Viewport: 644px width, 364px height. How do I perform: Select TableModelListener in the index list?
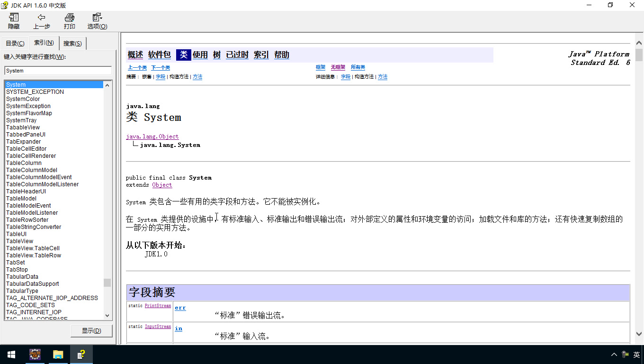[32, 213]
